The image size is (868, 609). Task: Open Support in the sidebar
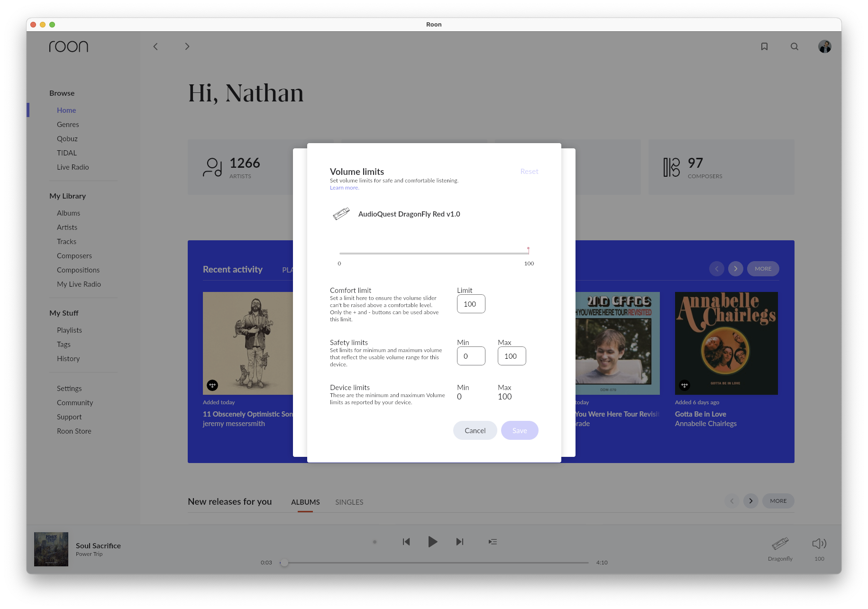(69, 417)
